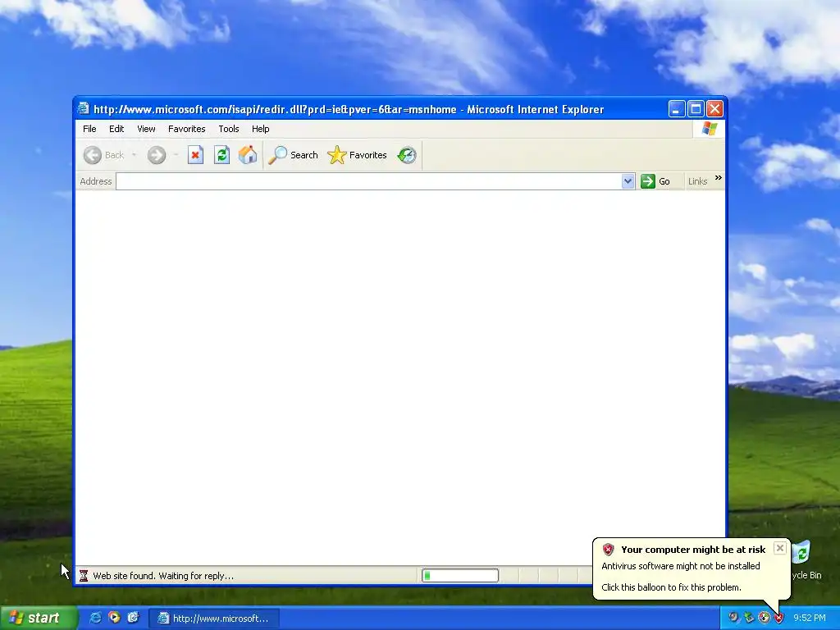Open the Search pane from the toolbar
Viewport: 840px width, 630px height.
(293, 155)
